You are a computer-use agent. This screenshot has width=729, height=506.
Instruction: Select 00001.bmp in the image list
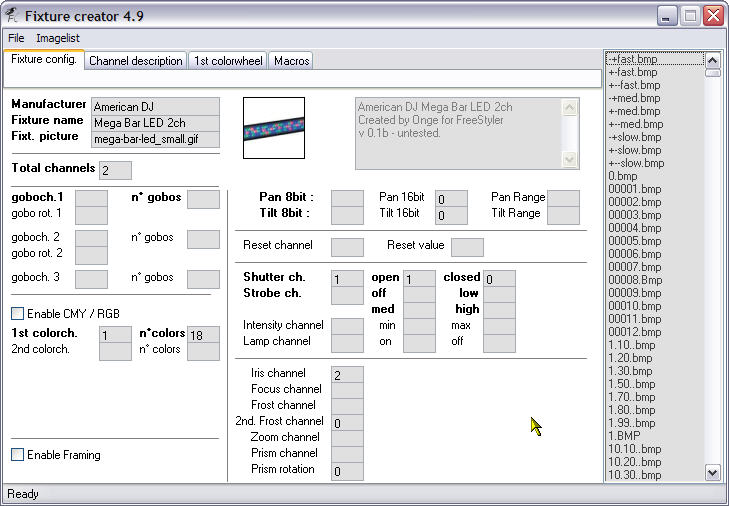tap(655, 189)
